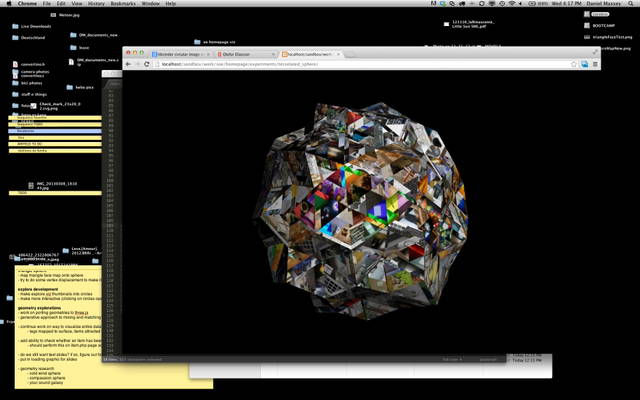Click 'explore development' heading in sticky note

pos(38,289)
